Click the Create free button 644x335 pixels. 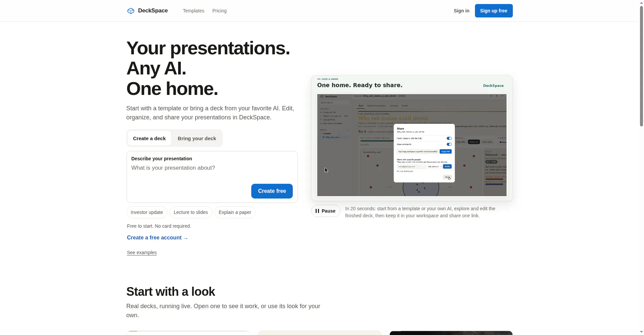pos(272,191)
